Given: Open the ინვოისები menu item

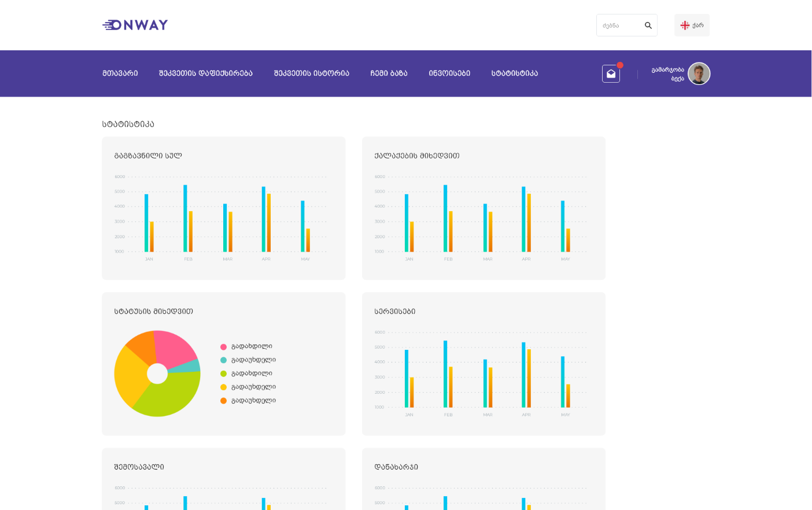Looking at the screenshot, I should pos(449,73).
